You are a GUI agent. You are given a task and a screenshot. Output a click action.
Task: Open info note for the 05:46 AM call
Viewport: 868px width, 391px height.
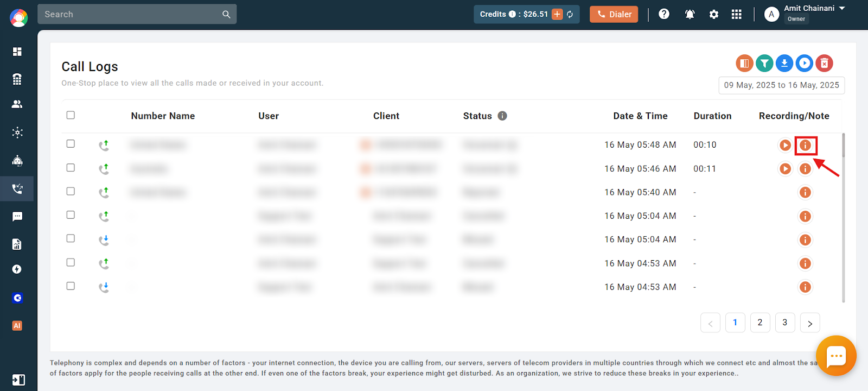coord(806,169)
